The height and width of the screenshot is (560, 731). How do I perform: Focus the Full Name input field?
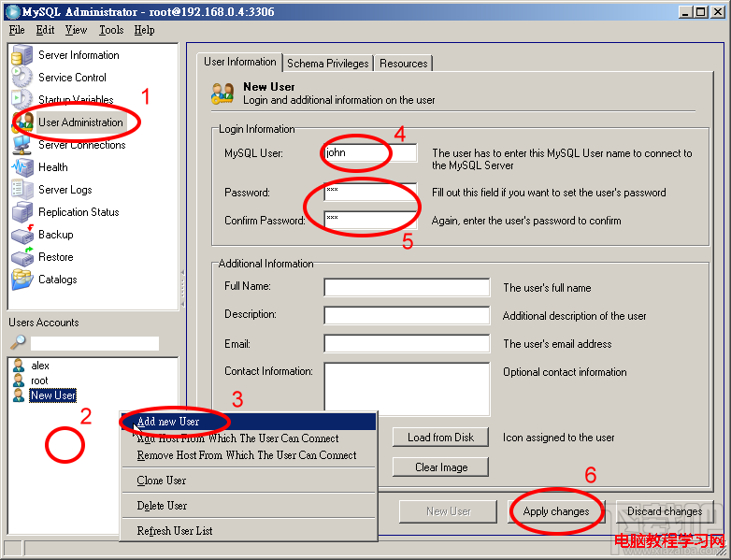tap(407, 287)
